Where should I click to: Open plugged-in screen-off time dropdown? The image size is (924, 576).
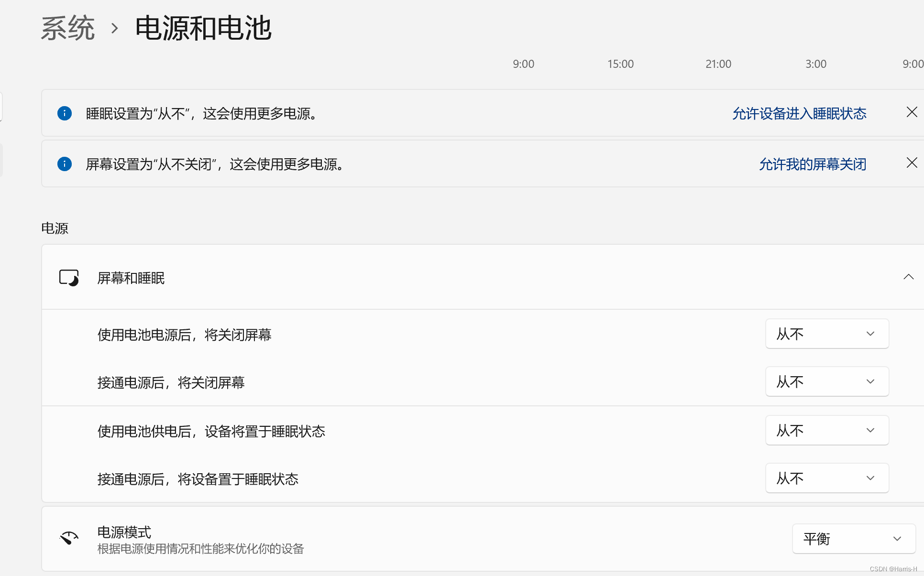tap(827, 381)
